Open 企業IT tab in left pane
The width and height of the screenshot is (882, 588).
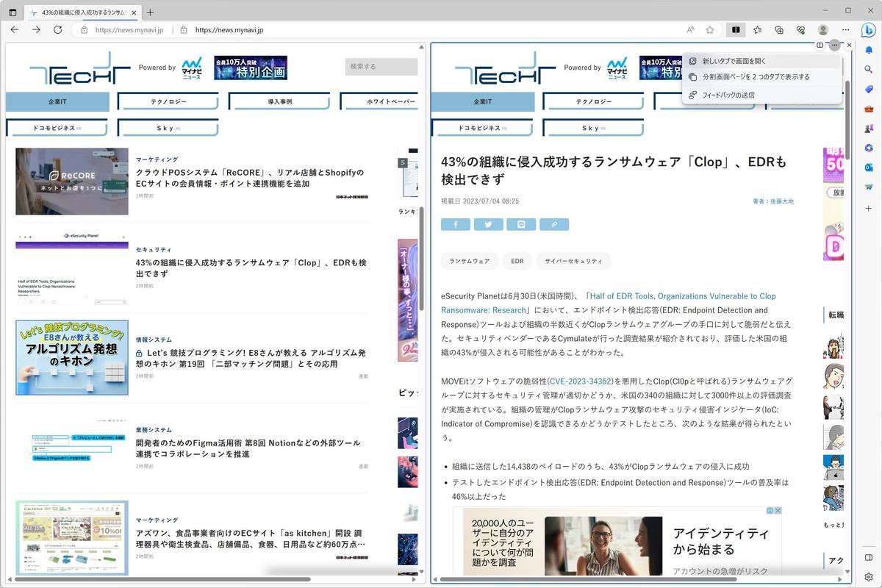(57, 101)
